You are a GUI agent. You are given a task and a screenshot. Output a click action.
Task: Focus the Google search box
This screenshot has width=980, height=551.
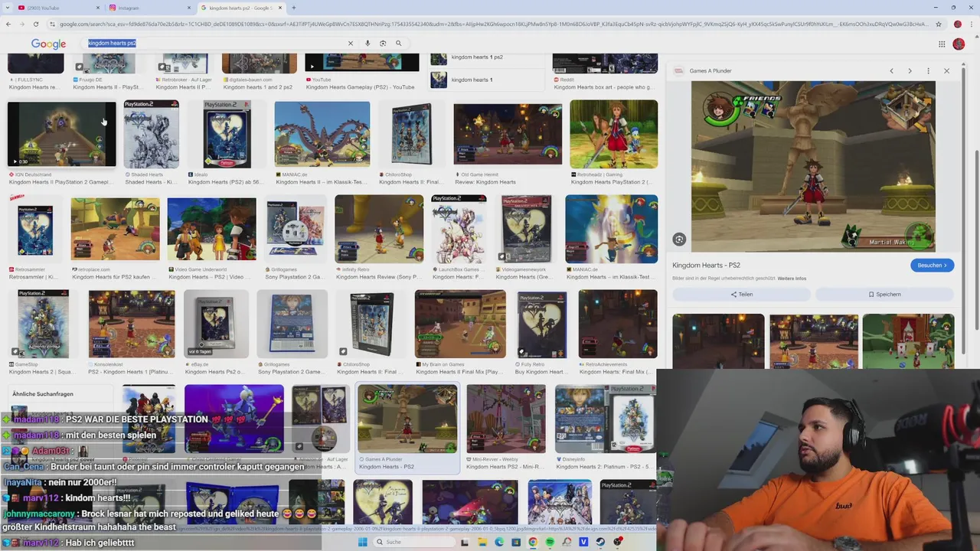click(x=214, y=43)
